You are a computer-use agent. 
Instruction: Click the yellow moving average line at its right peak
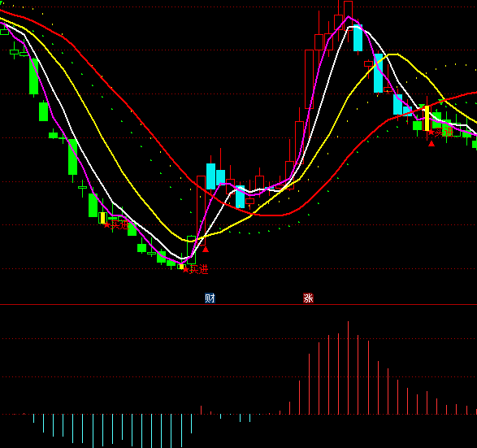tap(393, 54)
